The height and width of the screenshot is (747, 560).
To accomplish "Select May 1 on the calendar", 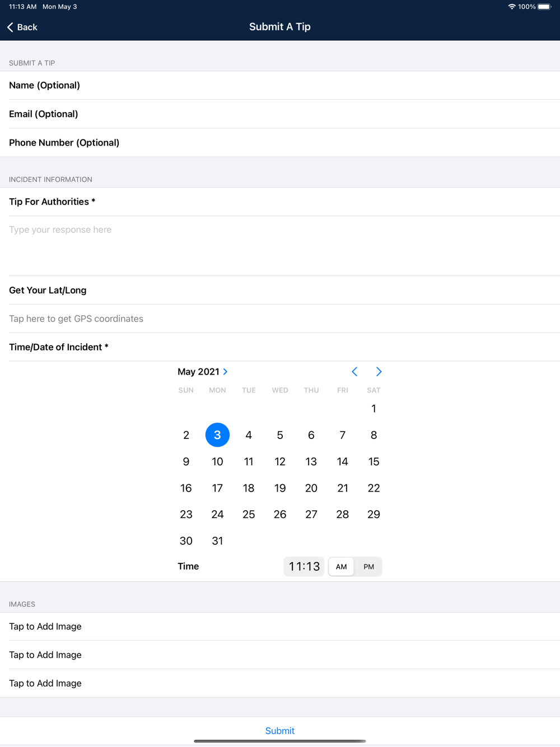I will pos(374,409).
